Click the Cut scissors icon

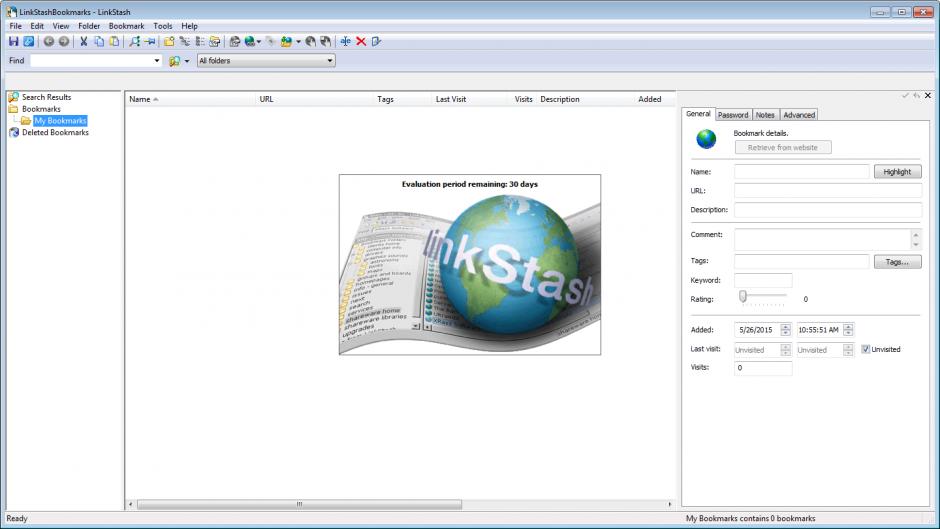point(84,41)
